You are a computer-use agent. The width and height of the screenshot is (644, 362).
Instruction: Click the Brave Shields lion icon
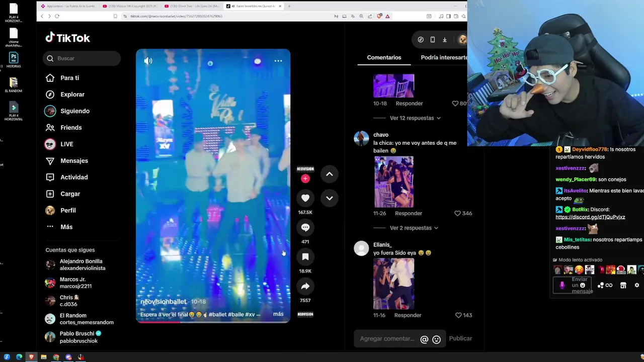[380, 16]
